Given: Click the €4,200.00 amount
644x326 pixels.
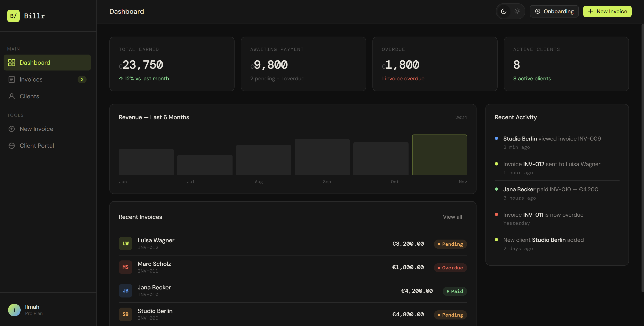Looking at the screenshot, I should tap(417, 291).
